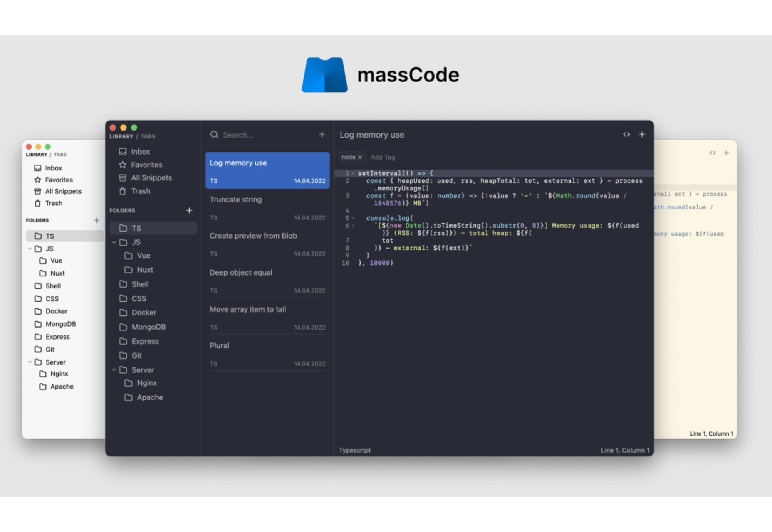The image size is (772, 532).
Task: Toggle code preview icon in dark editor
Action: point(626,135)
